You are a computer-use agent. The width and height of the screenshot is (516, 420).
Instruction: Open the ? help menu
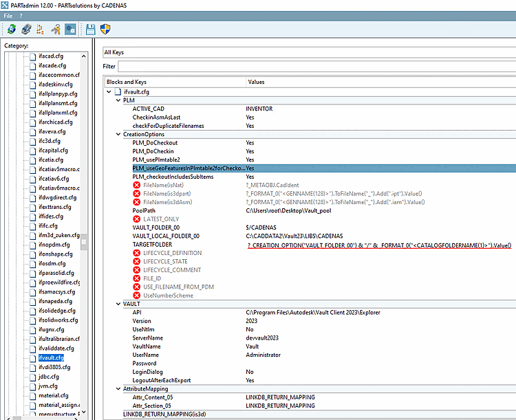[x=21, y=15]
